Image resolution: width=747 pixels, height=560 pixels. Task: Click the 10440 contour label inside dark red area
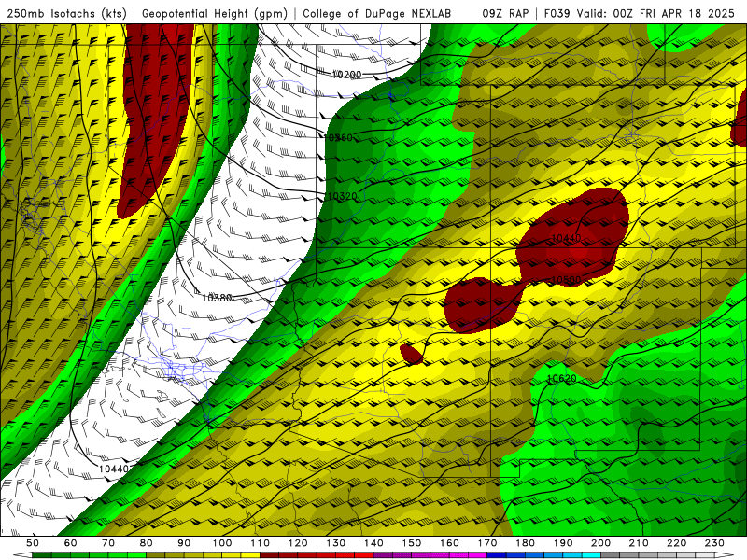tap(566, 238)
